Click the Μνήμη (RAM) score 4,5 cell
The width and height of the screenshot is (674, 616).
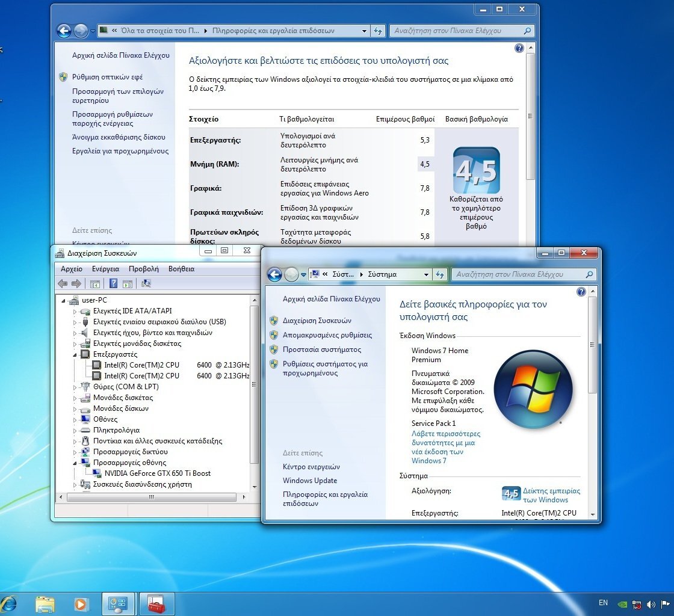425,164
